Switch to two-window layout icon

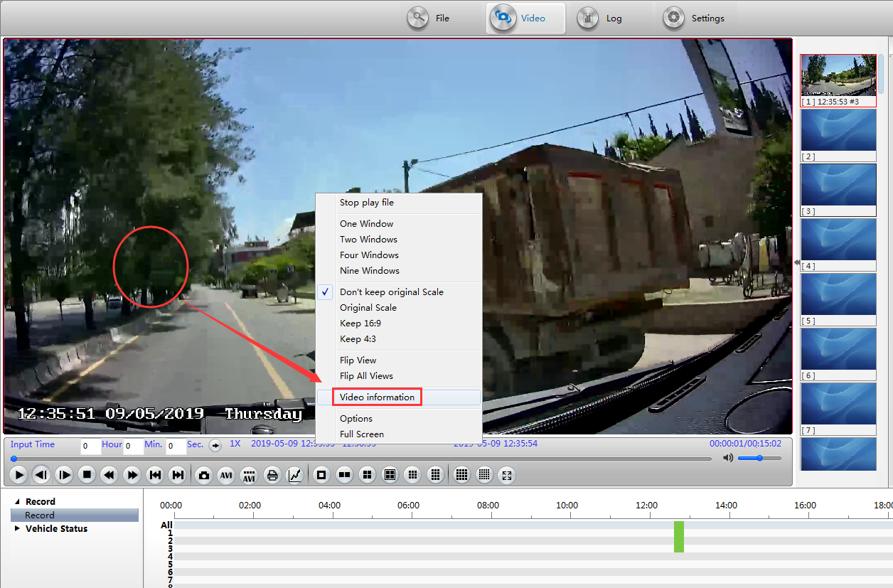[344, 475]
